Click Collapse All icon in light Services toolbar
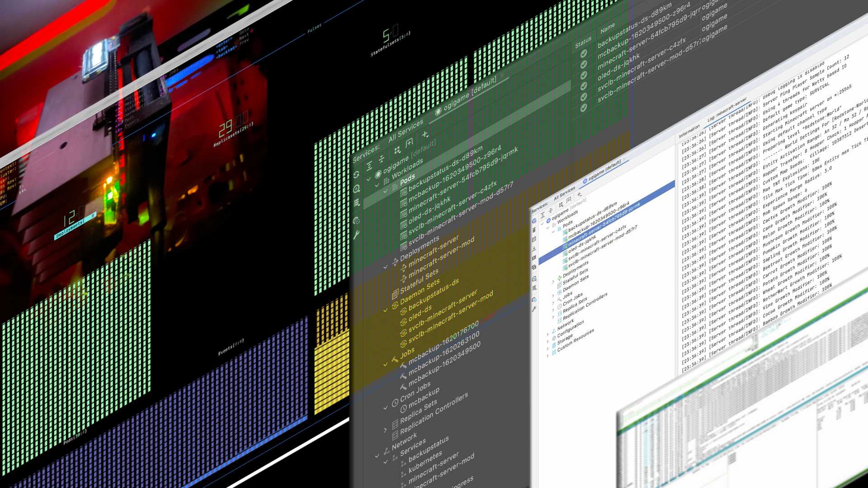868x488 pixels. tap(551, 211)
